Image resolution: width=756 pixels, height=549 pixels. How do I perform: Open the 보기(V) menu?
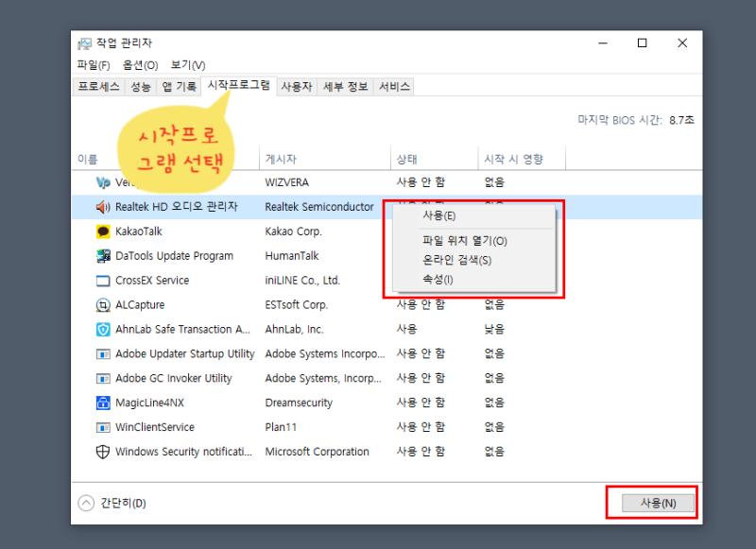(x=188, y=65)
